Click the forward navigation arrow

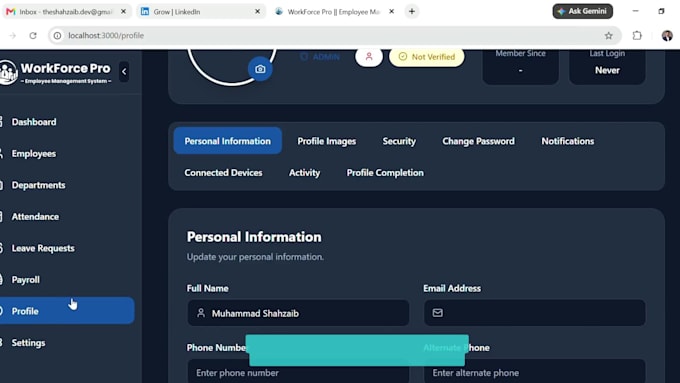click(x=13, y=36)
